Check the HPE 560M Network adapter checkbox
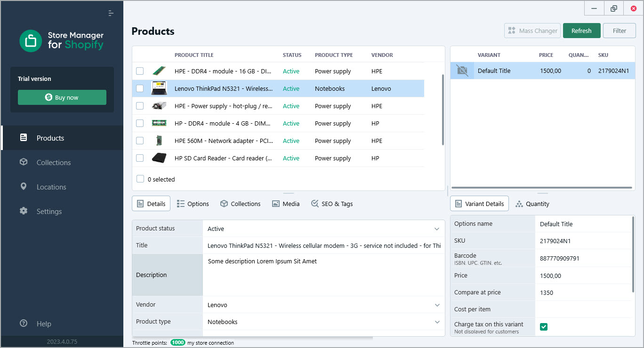Screen dimensions: 644x348 tap(140, 141)
